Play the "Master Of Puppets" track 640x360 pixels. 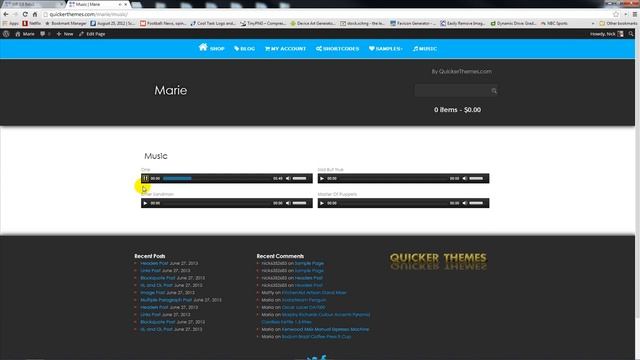coord(322,203)
